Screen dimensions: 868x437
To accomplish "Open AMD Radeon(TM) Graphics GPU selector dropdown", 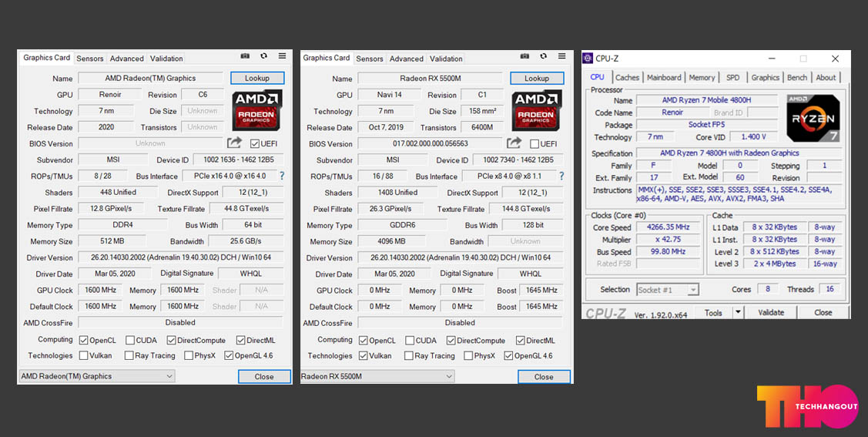I will click(97, 376).
